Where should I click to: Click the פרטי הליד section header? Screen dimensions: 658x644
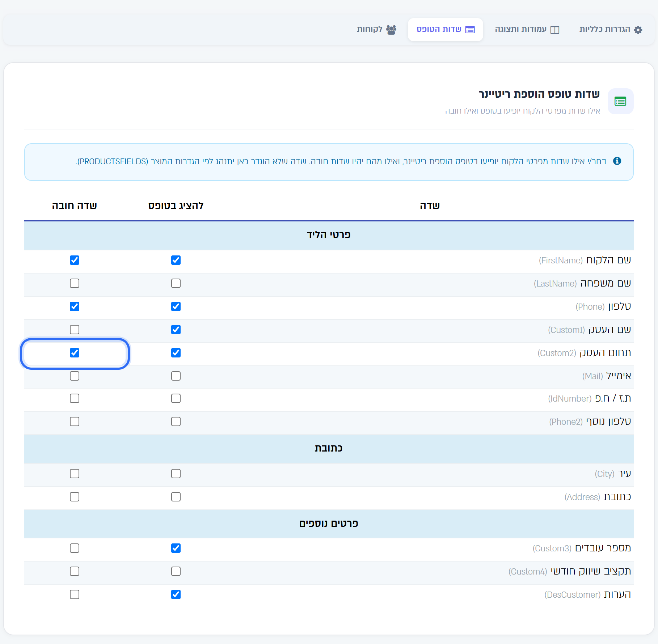tap(329, 235)
